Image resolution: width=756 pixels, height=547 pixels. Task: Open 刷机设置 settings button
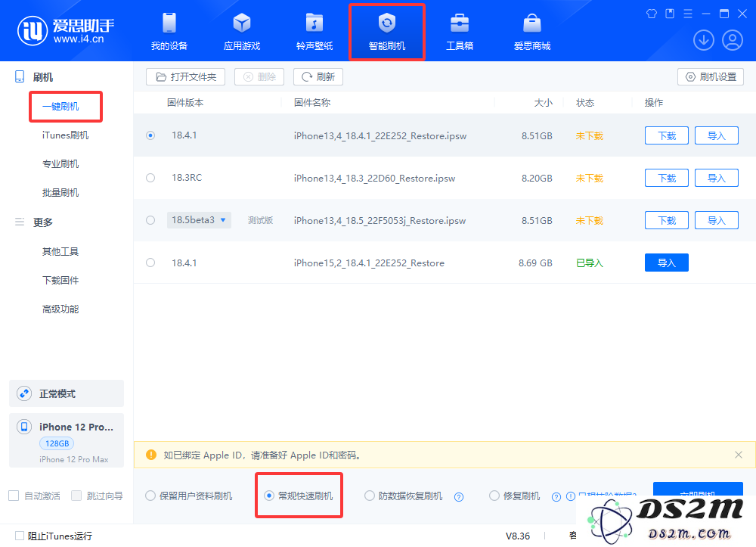pos(711,76)
